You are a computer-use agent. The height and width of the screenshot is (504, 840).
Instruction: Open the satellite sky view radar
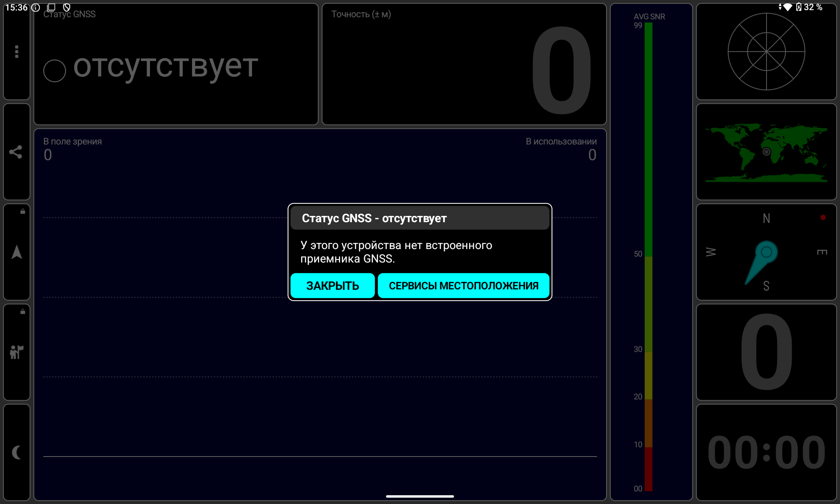click(766, 52)
